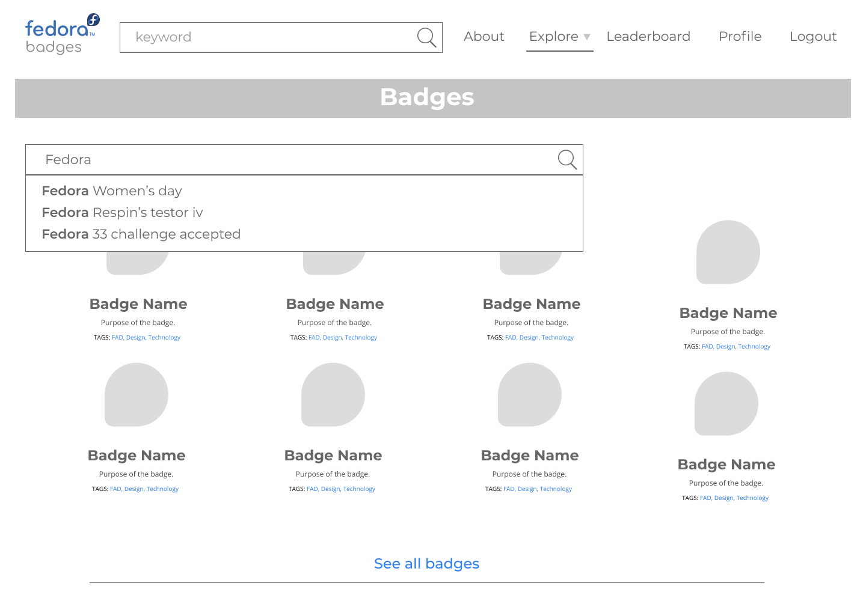Focus the header keyword search field

[x=281, y=37]
